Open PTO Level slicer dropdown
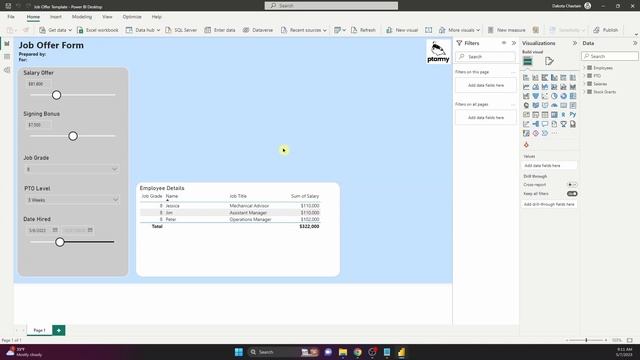The height and width of the screenshot is (360, 640). (x=116, y=200)
